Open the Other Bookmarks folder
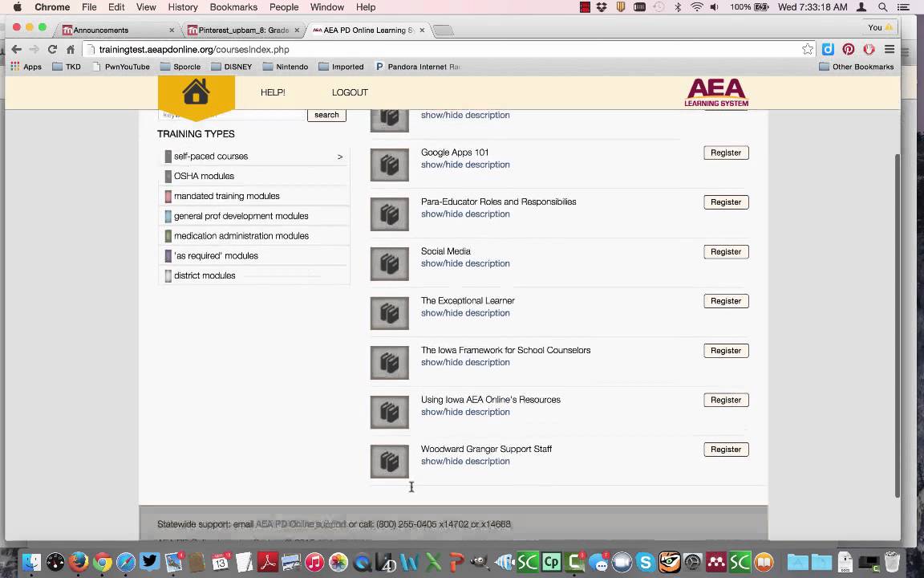This screenshot has height=578, width=924. tap(857, 67)
